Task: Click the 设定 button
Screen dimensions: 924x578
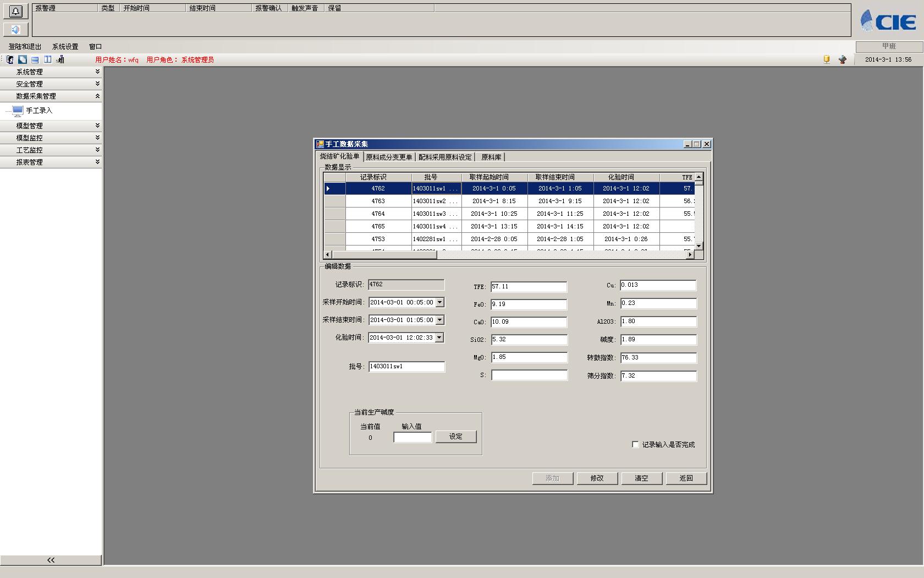Action: (x=456, y=437)
